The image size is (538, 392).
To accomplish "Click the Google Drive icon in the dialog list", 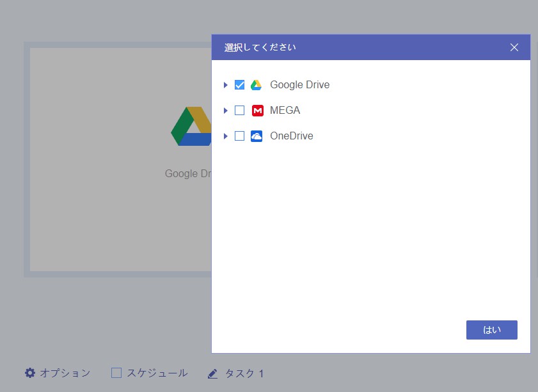I will pyautogui.click(x=256, y=84).
